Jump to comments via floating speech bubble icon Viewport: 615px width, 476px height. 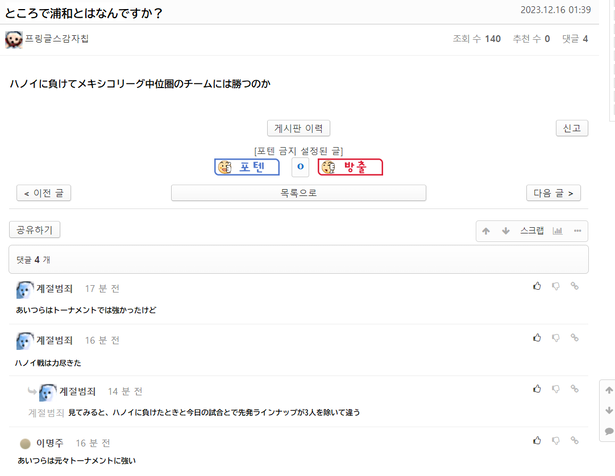[x=609, y=431]
